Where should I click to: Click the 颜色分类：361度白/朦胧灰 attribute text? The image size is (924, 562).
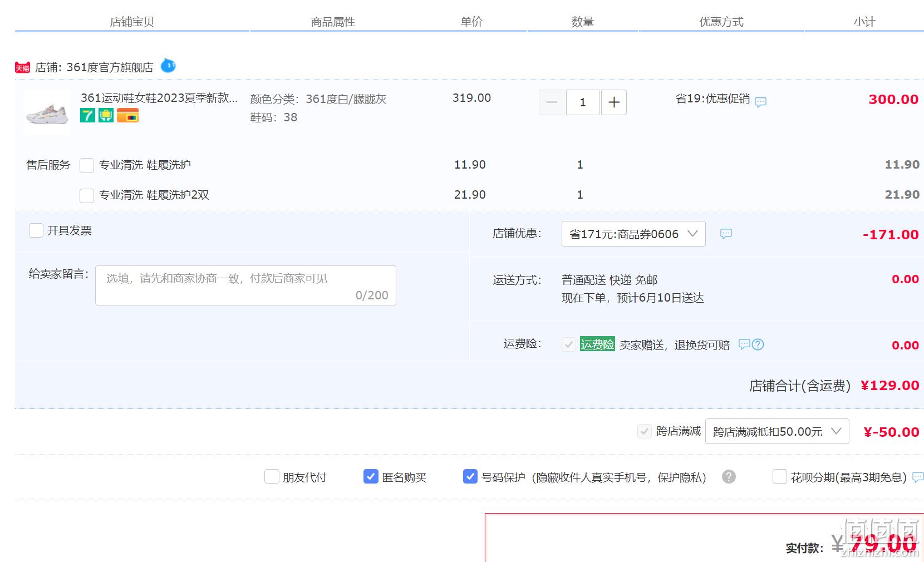click(318, 99)
